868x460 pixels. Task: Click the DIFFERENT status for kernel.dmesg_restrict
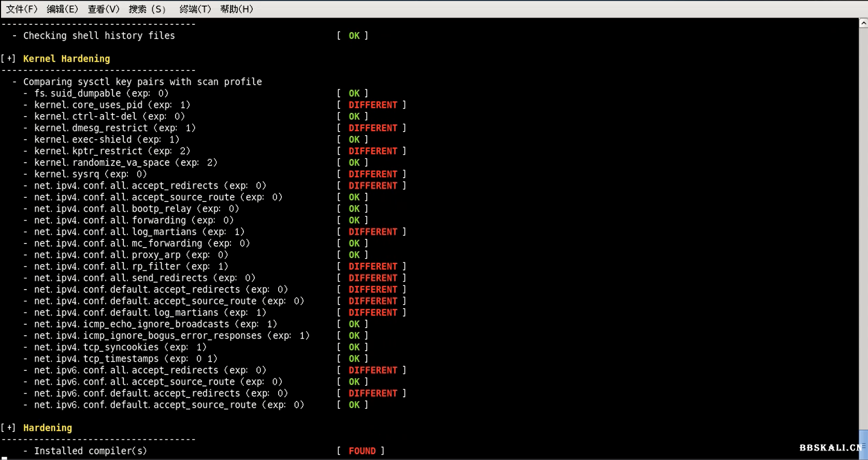[372, 128]
